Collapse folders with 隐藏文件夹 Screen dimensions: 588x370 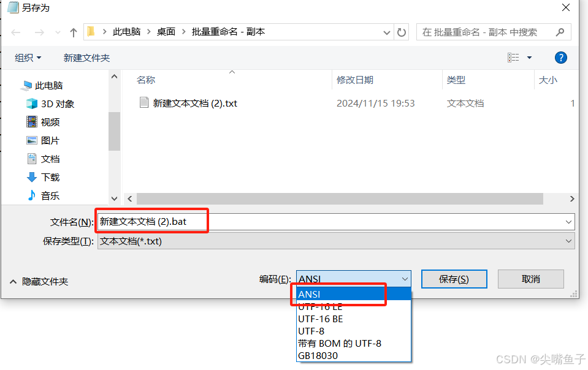(39, 282)
